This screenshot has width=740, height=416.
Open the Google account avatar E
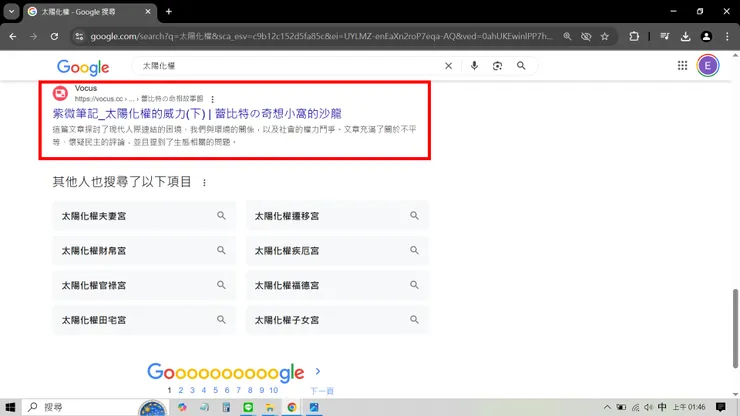(x=708, y=66)
